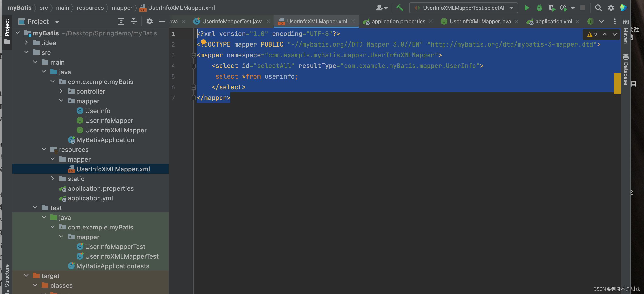Switch to the UserInfoMapperTest.java tab
The width and height of the screenshot is (644, 294).
pyautogui.click(x=232, y=21)
